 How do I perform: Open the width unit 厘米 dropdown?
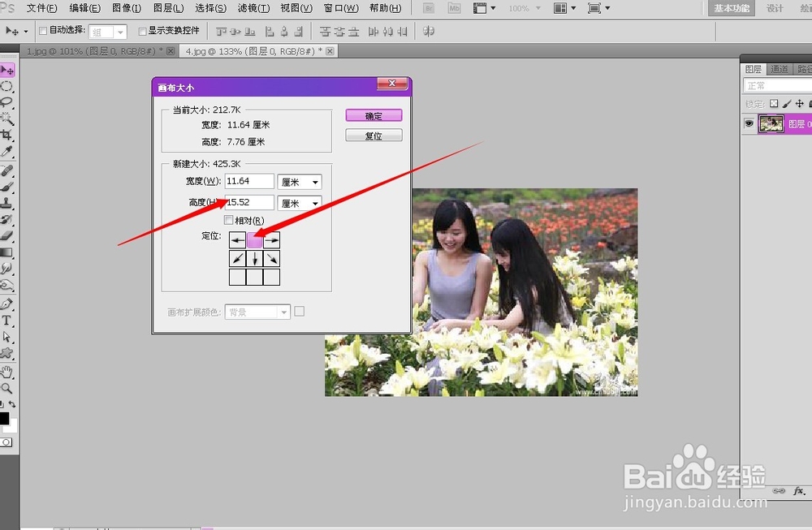pyautogui.click(x=300, y=182)
